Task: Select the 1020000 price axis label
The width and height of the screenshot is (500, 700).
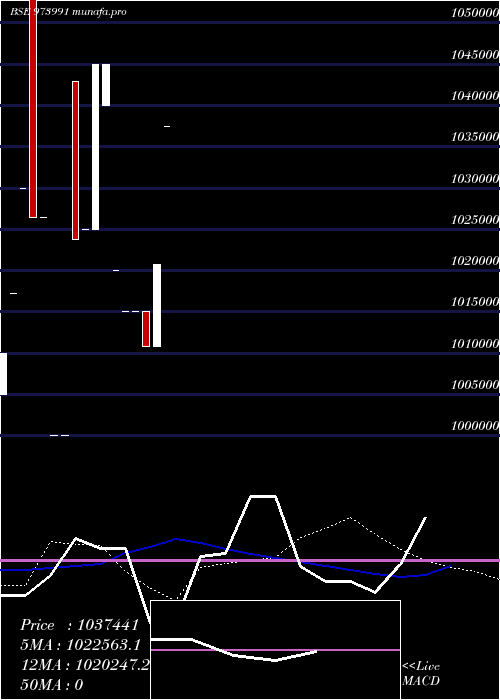Action: [475, 261]
